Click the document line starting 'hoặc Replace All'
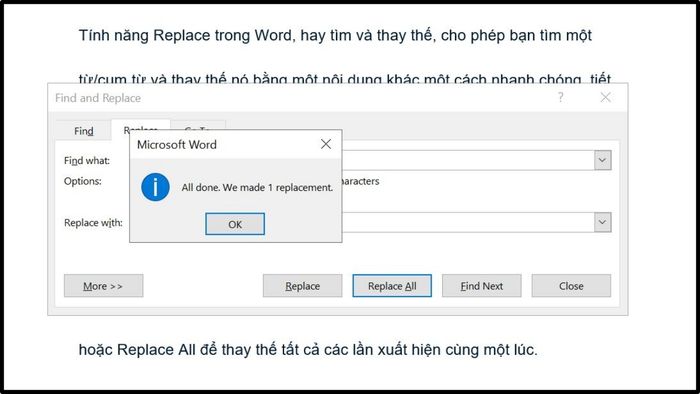 point(308,349)
